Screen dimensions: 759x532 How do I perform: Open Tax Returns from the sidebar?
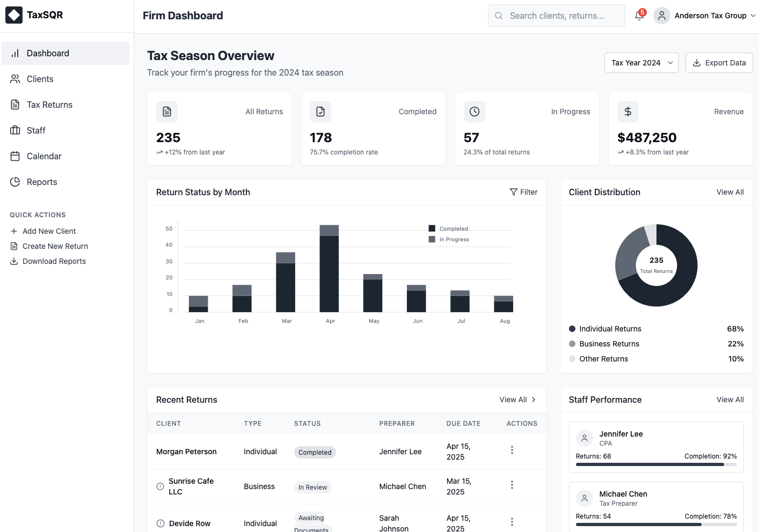tap(49, 105)
